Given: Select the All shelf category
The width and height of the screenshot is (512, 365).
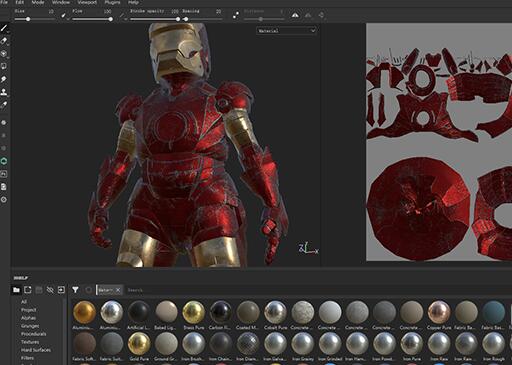Looking at the screenshot, I should [x=24, y=302].
